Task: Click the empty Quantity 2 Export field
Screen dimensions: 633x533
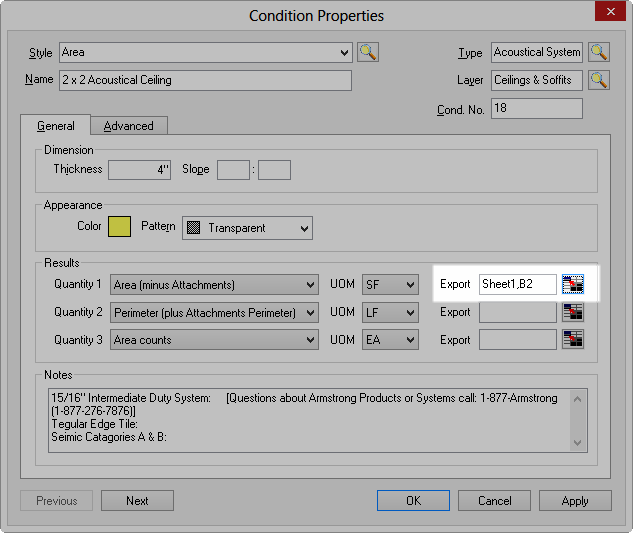Action: (x=518, y=312)
